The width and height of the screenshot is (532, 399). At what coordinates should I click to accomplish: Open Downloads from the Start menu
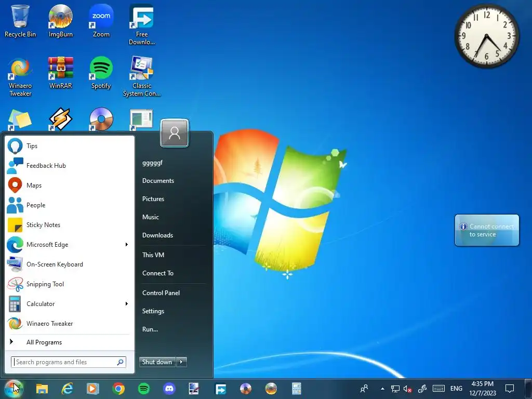(x=157, y=235)
